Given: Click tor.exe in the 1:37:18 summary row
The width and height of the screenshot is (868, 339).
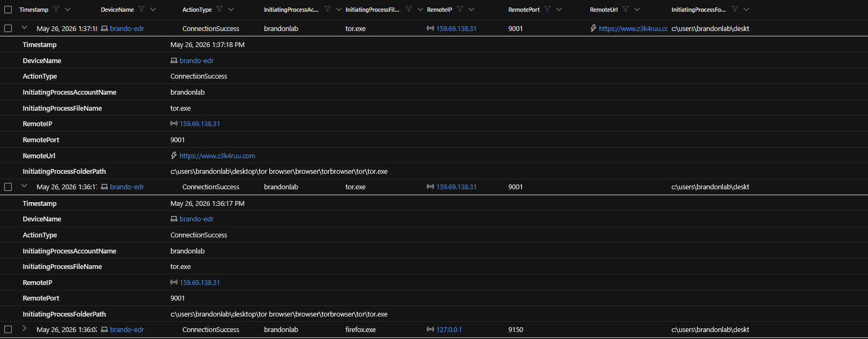Looking at the screenshot, I should (x=356, y=28).
